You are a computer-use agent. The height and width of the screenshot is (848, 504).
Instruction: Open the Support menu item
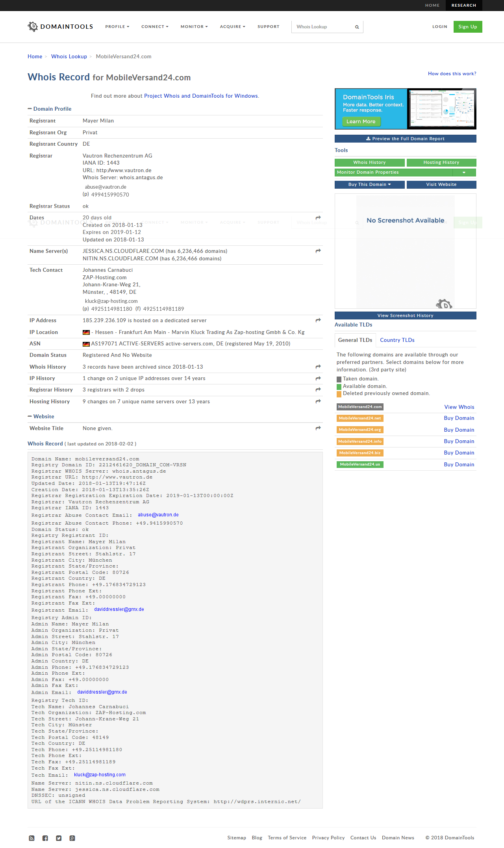[x=269, y=27]
